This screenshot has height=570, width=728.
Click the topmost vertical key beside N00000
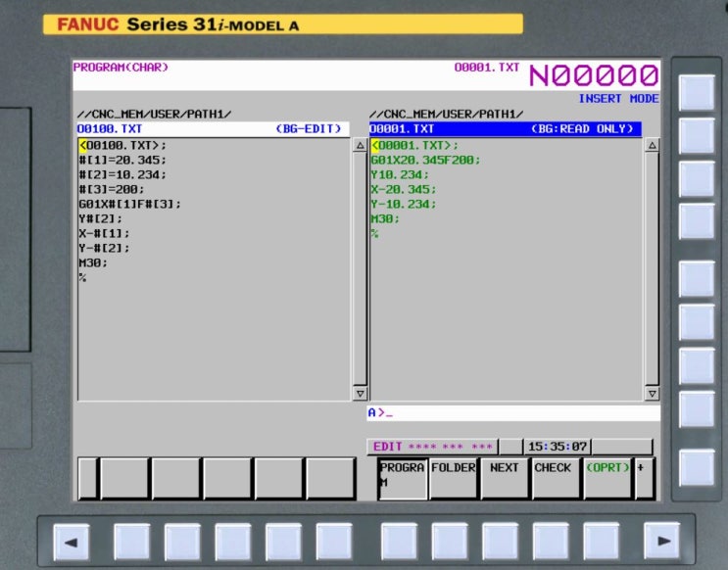point(697,92)
